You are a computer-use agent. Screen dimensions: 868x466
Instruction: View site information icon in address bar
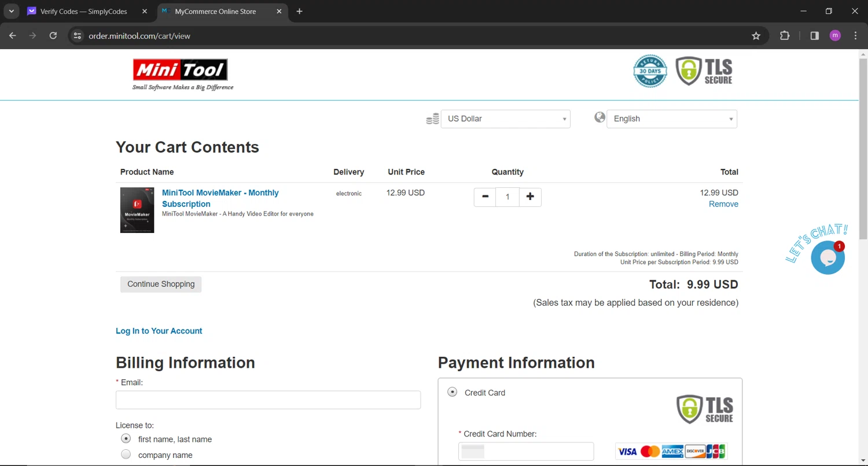78,36
